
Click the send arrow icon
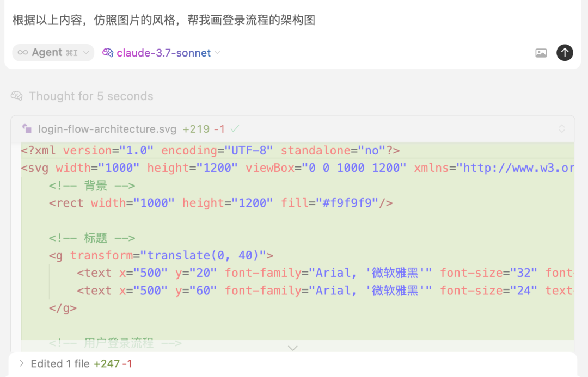pos(565,53)
